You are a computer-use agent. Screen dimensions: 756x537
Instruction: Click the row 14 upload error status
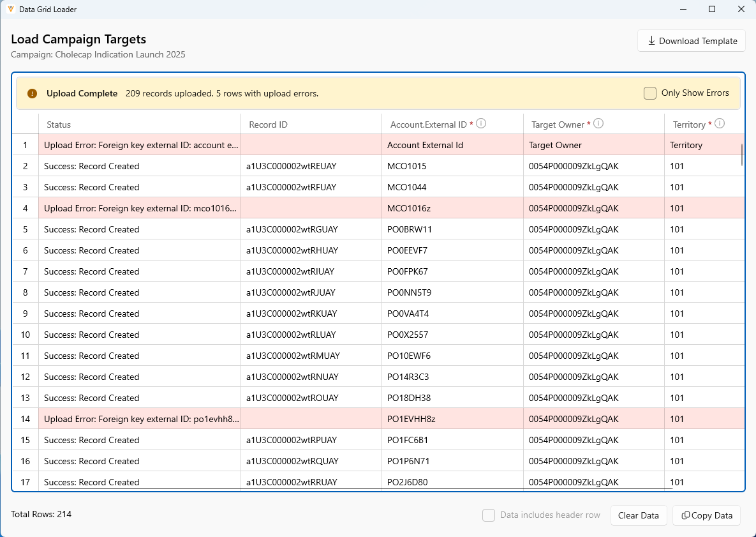141,419
